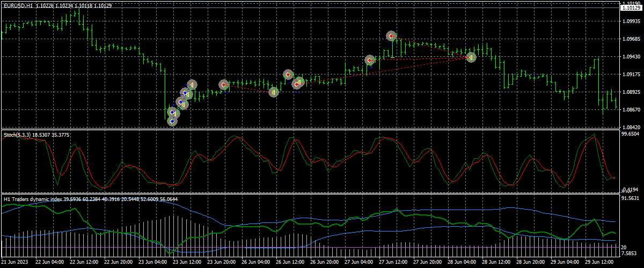The width and height of the screenshot is (644, 268).
Task: Click the current price tag 1.10129
Action: pos(630,8)
